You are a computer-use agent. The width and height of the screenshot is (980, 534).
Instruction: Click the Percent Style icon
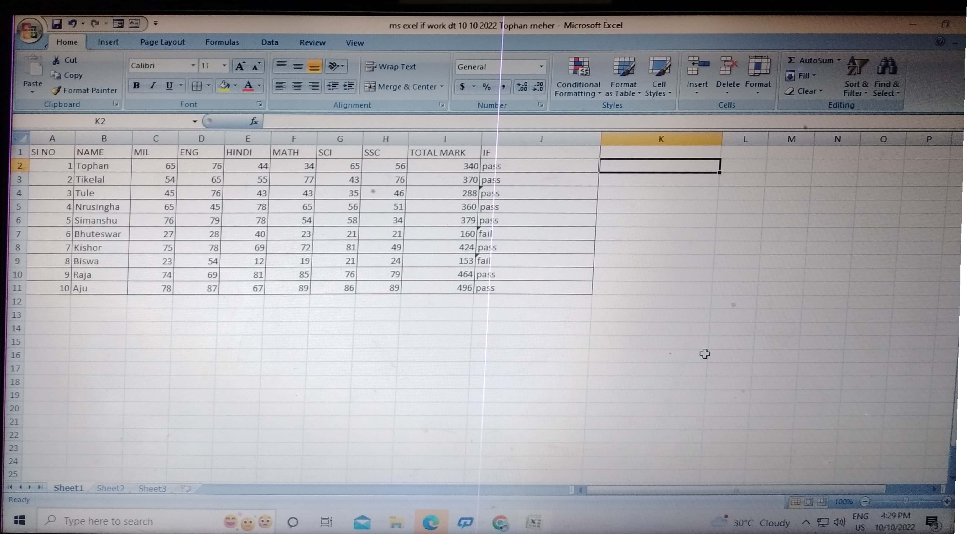pyautogui.click(x=486, y=87)
